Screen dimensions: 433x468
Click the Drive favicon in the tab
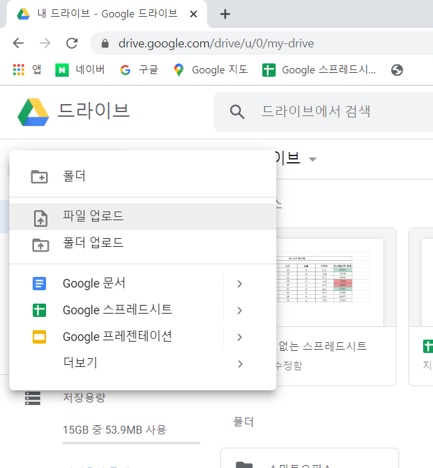pos(23,14)
